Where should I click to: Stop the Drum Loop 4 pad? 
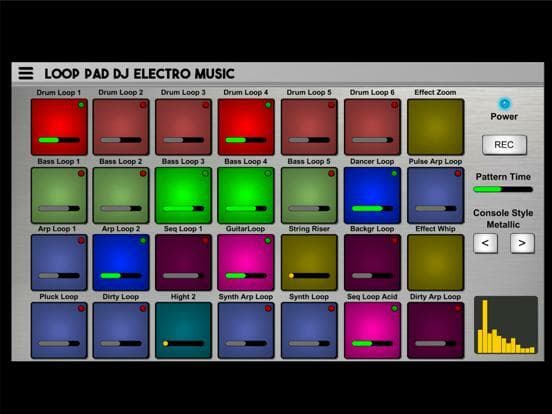[x=246, y=127]
